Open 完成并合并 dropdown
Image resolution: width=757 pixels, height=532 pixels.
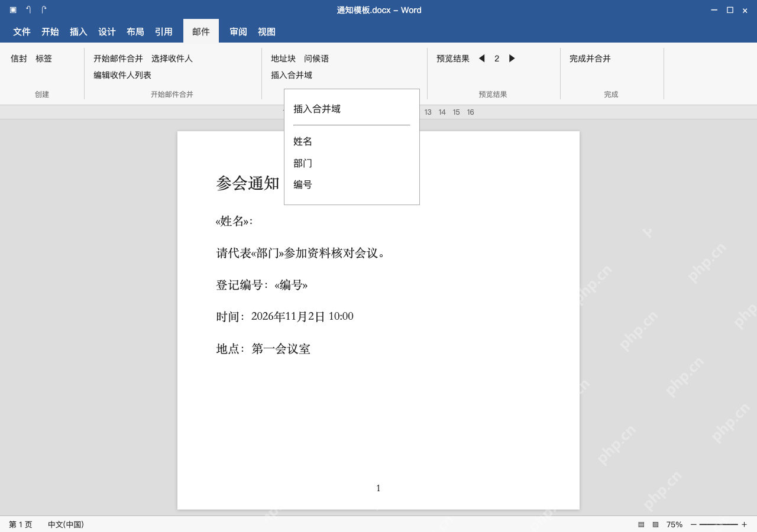pyautogui.click(x=590, y=59)
